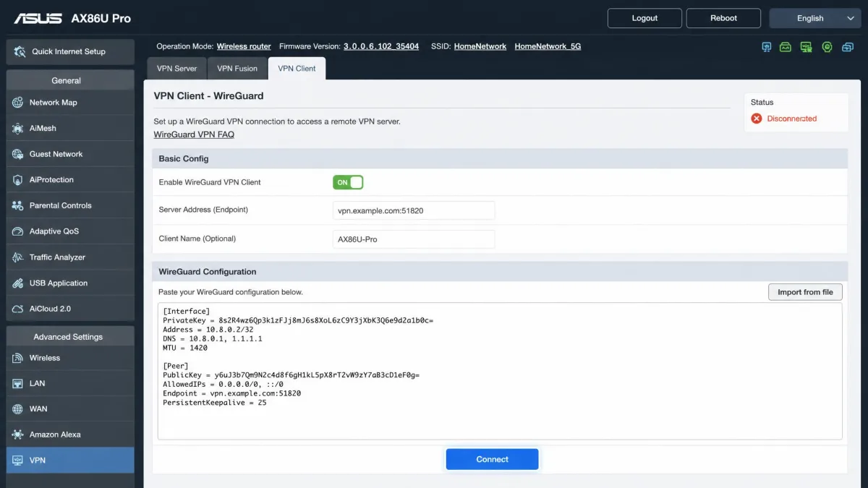
Task: Click "Client Name (Optional)" label
Action: (x=197, y=239)
